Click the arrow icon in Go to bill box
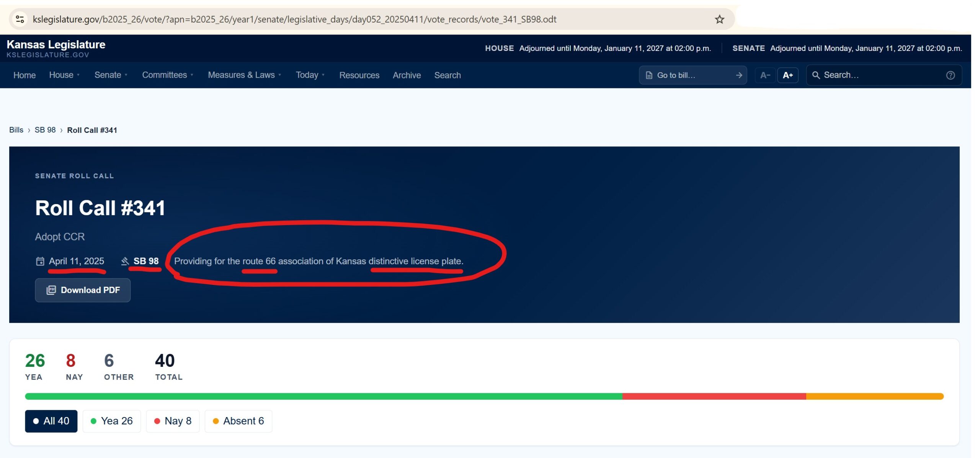Image resolution: width=980 pixels, height=458 pixels. coord(739,75)
